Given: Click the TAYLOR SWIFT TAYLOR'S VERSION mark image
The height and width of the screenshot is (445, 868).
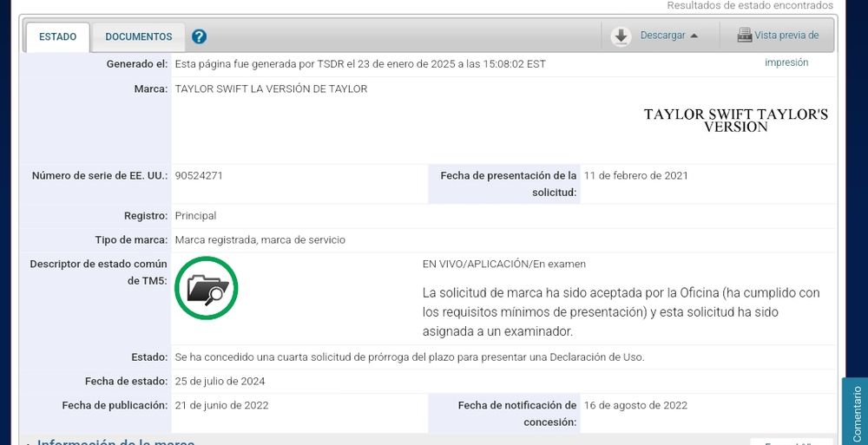Looking at the screenshot, I should pyautogui.click(x=736, y=121).
